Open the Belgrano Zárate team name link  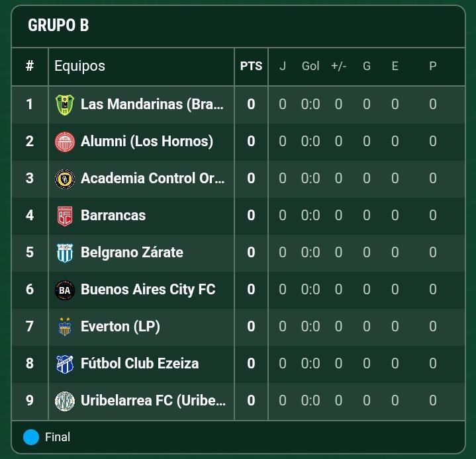click(132, 253)
